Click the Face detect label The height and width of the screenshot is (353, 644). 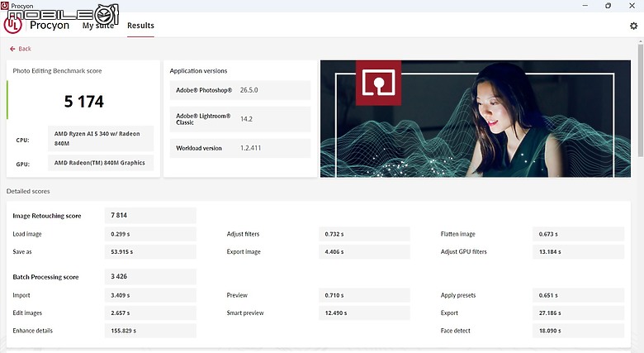pyautogui.click(x=456, y=331)
